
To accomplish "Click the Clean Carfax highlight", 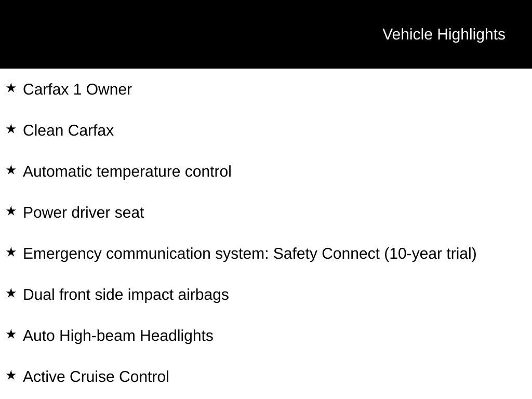I will click(68, 130).
